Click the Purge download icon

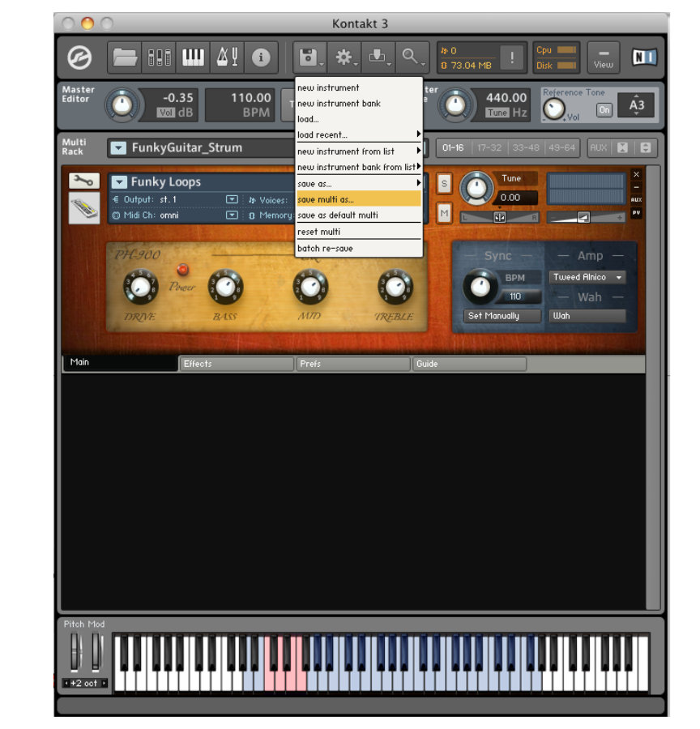point(378,58)
